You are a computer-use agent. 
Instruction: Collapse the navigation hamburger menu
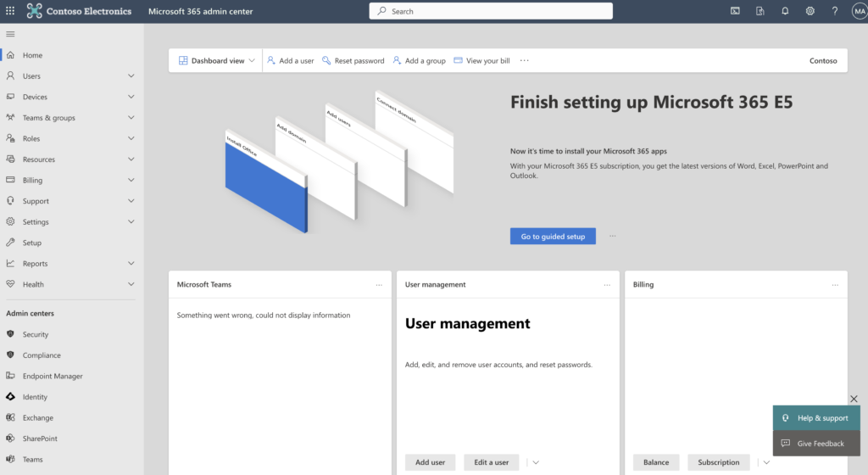[x=10, y=34]
